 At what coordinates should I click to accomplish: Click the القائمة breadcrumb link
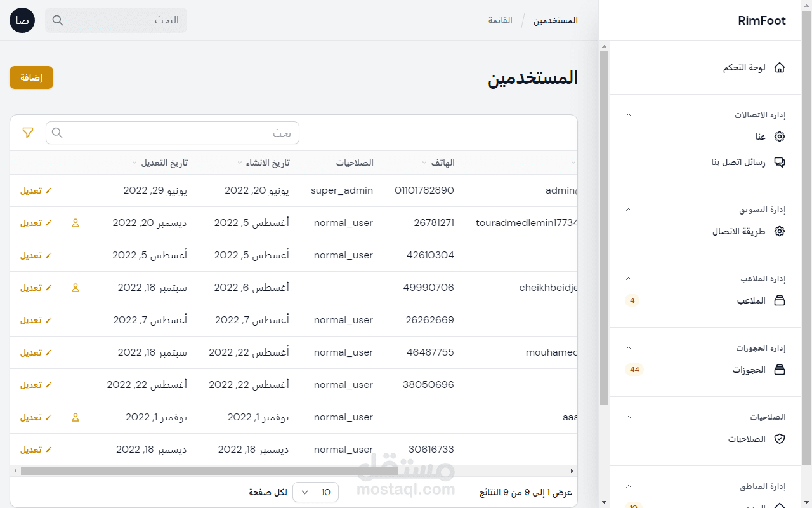point(500,20)
